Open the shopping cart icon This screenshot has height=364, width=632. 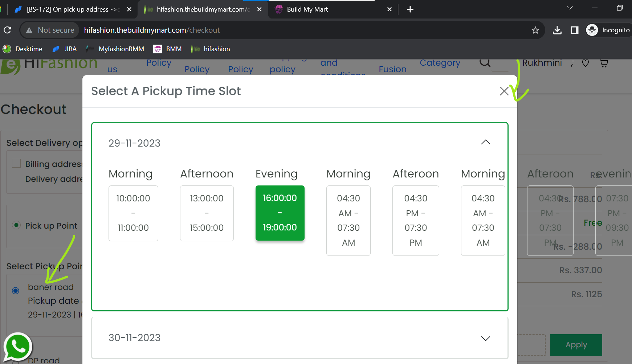click(x=604, y=64)
